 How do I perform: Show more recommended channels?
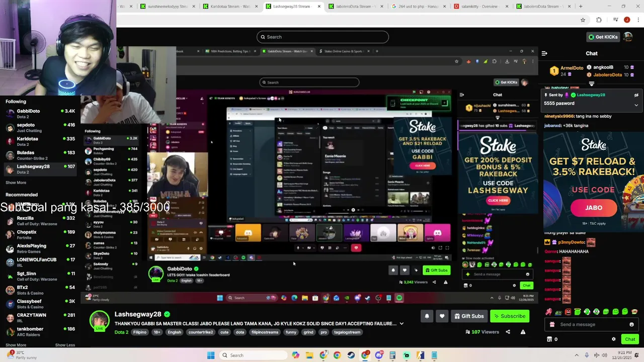pos(16,345)
